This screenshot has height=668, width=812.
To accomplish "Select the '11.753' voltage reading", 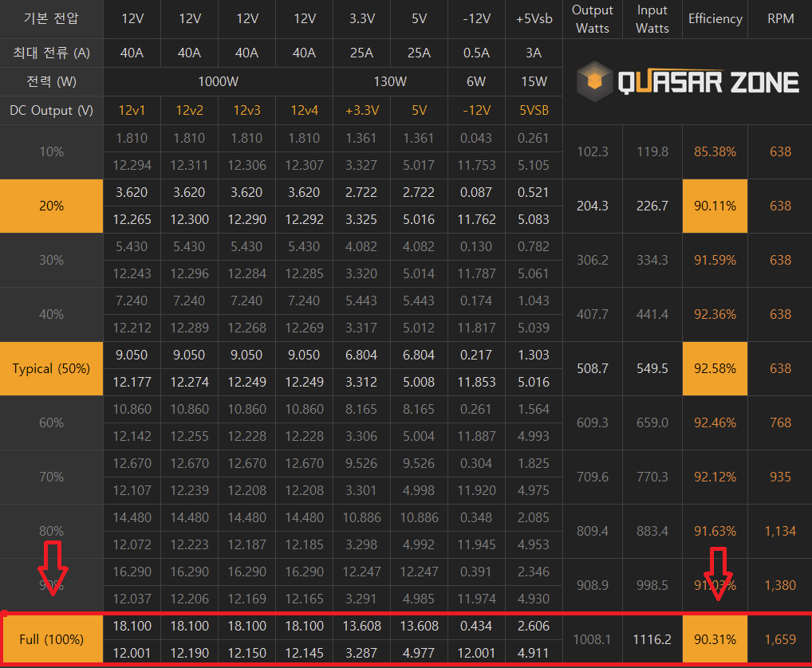I will coord(476,165).
